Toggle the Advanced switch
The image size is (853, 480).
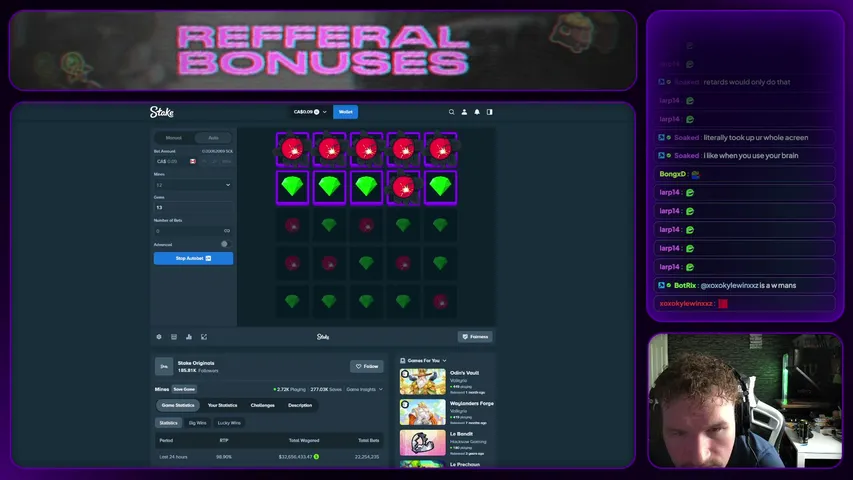(x=225, y=244)
